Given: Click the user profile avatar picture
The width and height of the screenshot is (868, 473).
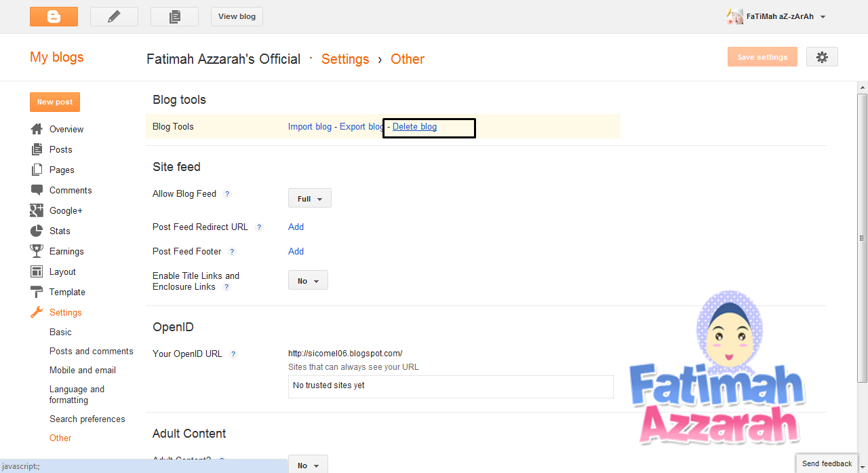Looking at the screenshot, I should [x=734, y=16].
